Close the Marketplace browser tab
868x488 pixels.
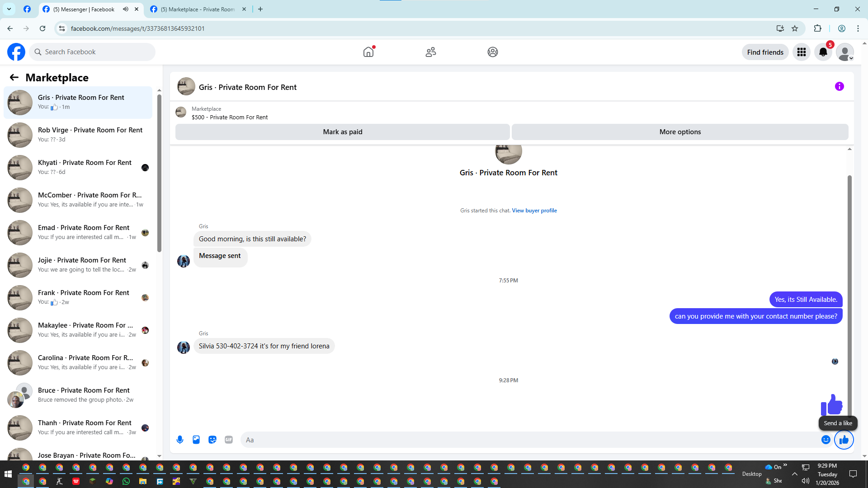(244, 9)
